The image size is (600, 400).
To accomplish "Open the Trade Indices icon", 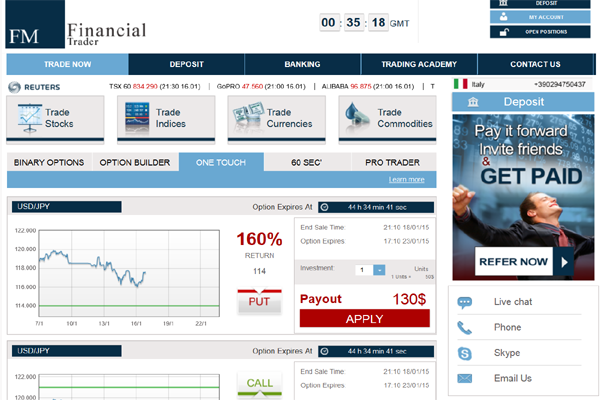I will click(x=137, y=118).
